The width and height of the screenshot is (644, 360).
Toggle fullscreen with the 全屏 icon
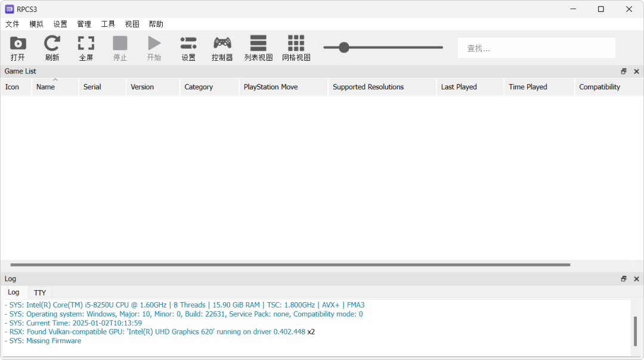[x=86, y=48]
